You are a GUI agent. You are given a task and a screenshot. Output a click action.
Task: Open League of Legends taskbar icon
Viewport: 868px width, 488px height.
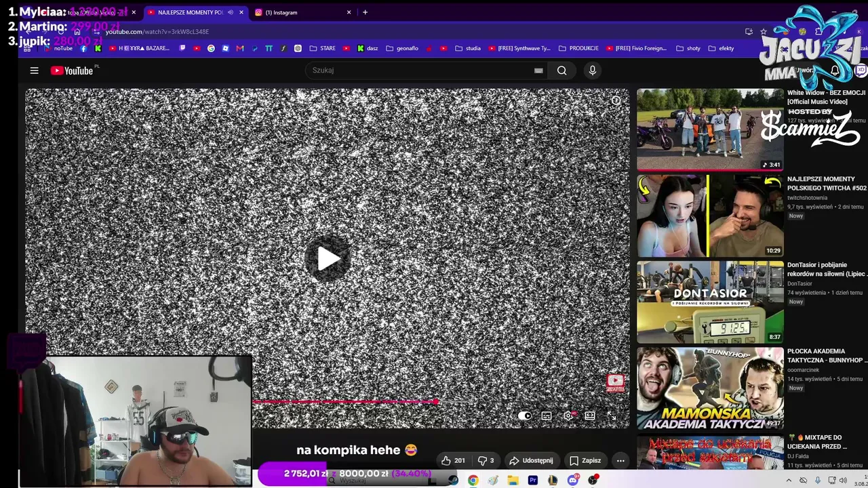coord(553,481)
